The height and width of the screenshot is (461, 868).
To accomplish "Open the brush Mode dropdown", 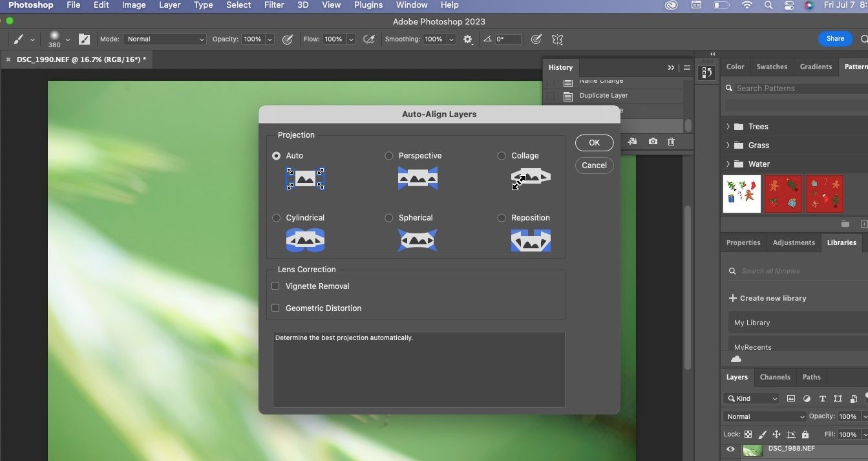I will [x=165, y=39].
